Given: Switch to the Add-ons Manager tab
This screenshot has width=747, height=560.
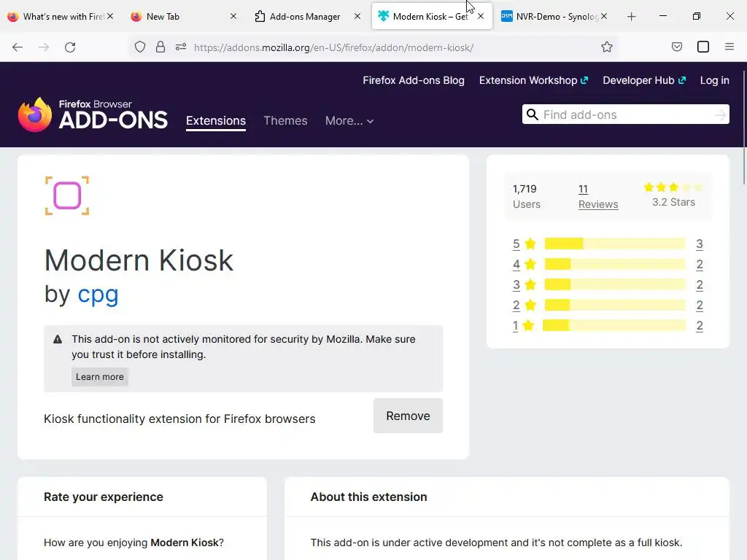Looking at the screenshot, I should point(305,17).
